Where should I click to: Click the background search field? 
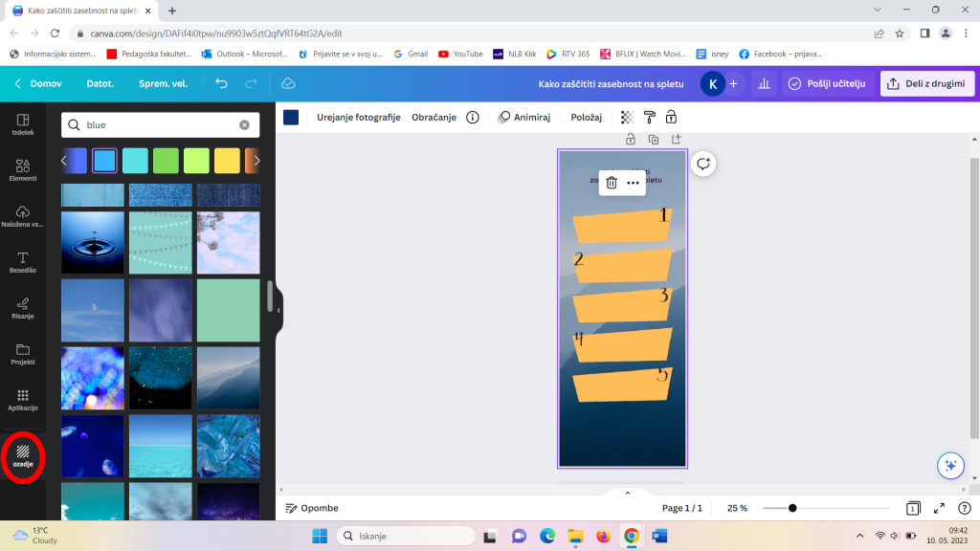click(161, 125)
